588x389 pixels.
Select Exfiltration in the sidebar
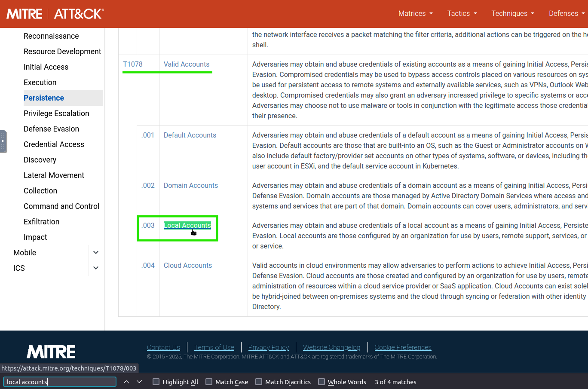(41, 222)
